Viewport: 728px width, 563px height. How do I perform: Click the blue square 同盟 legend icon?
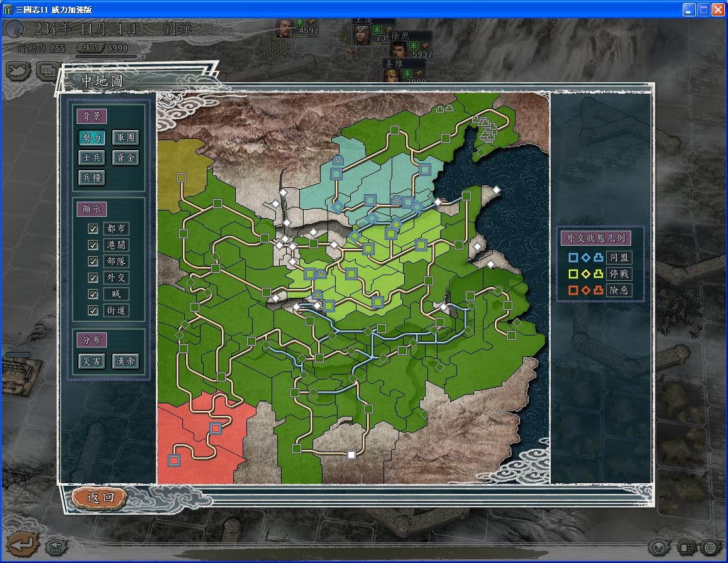pyautogui.click(x=573, y=258)
